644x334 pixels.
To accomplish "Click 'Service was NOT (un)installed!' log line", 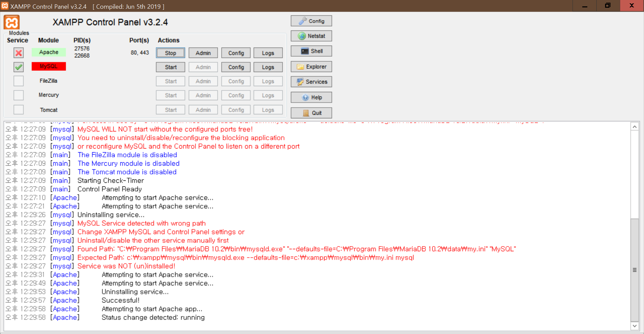I will pos(126,266).
